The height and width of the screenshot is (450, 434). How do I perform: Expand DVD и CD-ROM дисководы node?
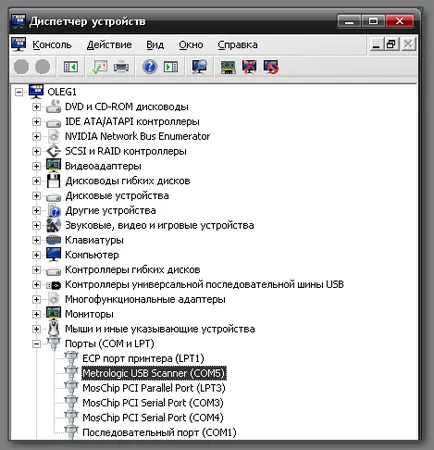(x=36, y=107)
